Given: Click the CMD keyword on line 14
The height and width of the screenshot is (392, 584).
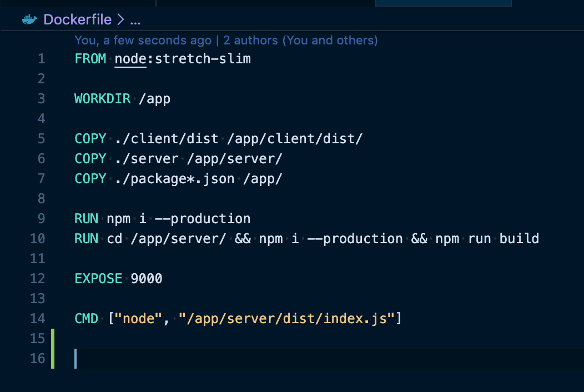Looking at the screenshot, I should coord(86,319).
